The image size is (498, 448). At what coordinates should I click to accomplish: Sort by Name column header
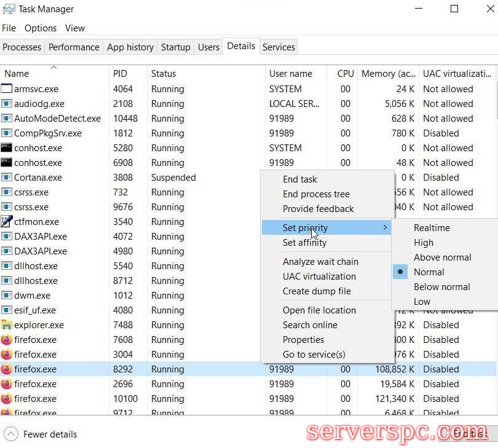[x=17, y=74]
